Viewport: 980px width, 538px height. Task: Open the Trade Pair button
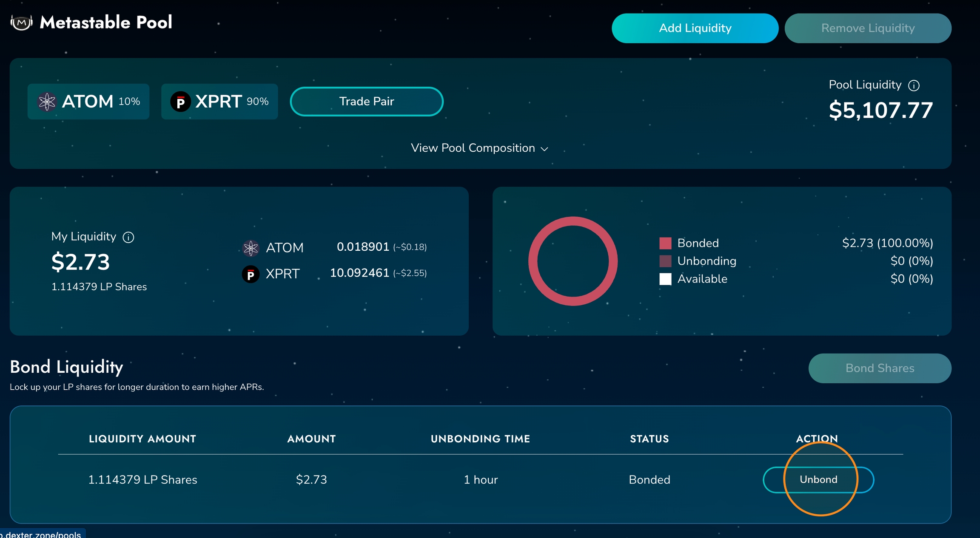[367, 102]
